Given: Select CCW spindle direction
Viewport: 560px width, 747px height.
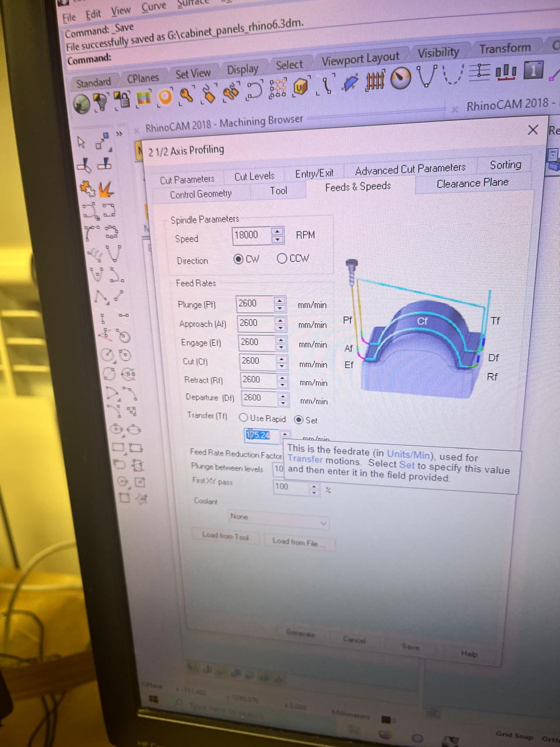Looking at the screenshot, I should click(282, 258).
